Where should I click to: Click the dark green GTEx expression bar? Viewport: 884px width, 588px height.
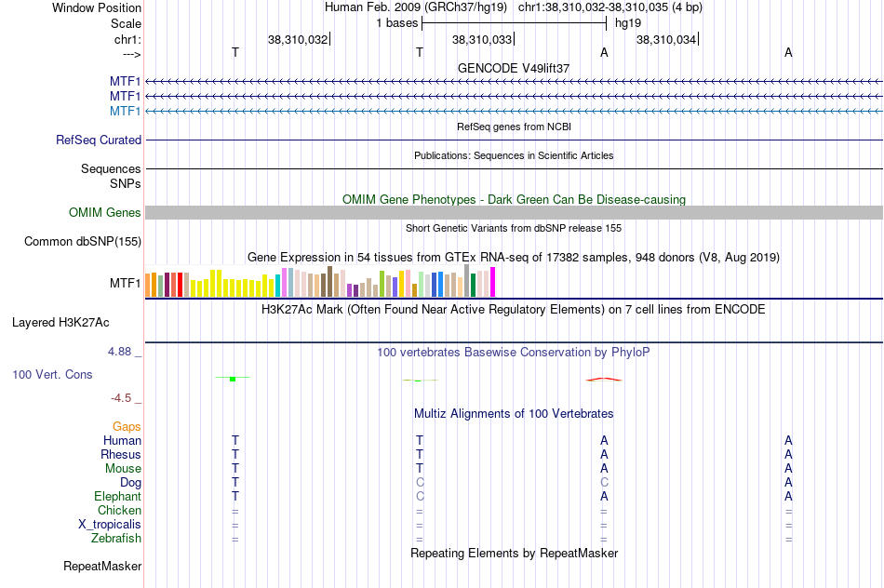pos(473,286)
